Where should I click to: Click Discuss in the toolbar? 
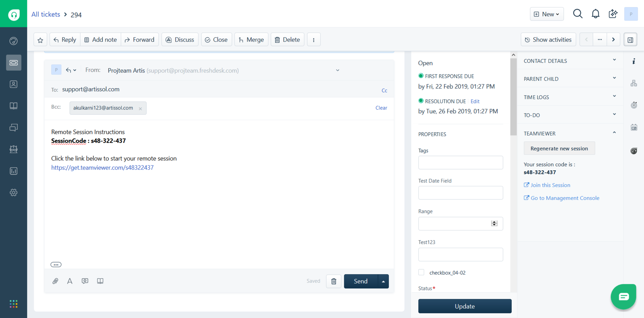[x=180, y=40]
